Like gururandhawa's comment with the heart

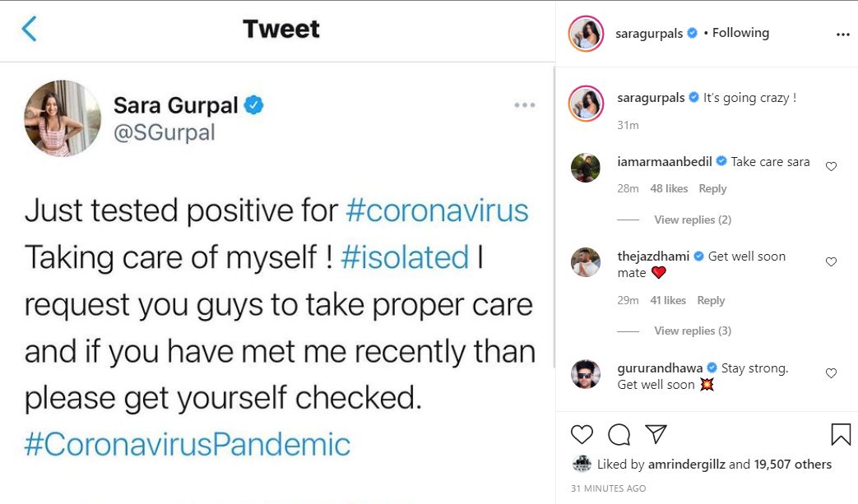click(831, 372)
